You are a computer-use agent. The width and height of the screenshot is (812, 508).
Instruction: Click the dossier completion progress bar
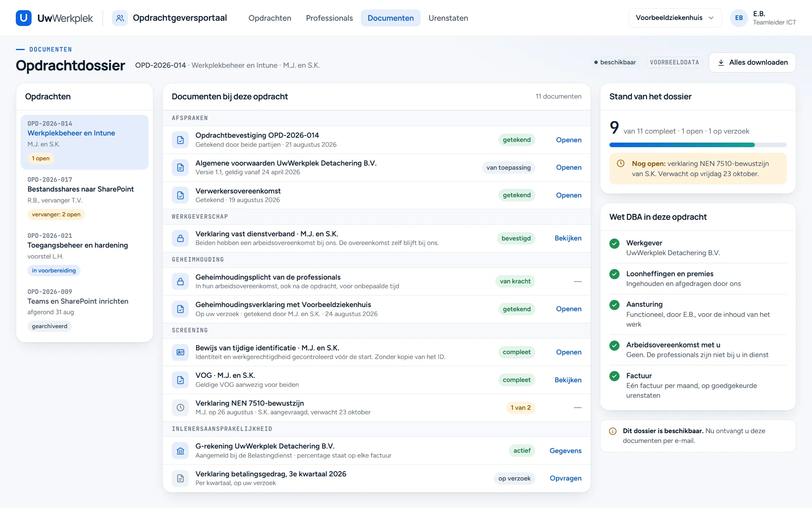click(x=698, y=145)
